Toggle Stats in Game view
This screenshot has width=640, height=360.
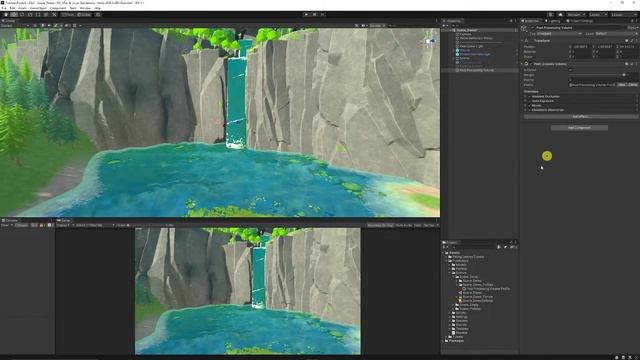(x=418, y=225)
